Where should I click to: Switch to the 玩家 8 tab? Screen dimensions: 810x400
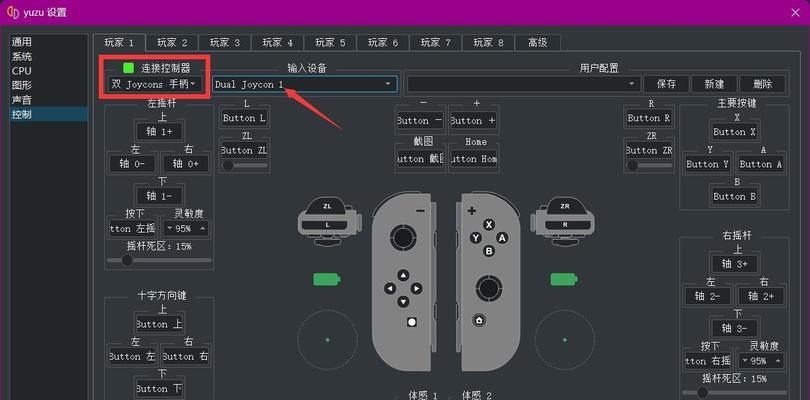[x=488, y=43]
